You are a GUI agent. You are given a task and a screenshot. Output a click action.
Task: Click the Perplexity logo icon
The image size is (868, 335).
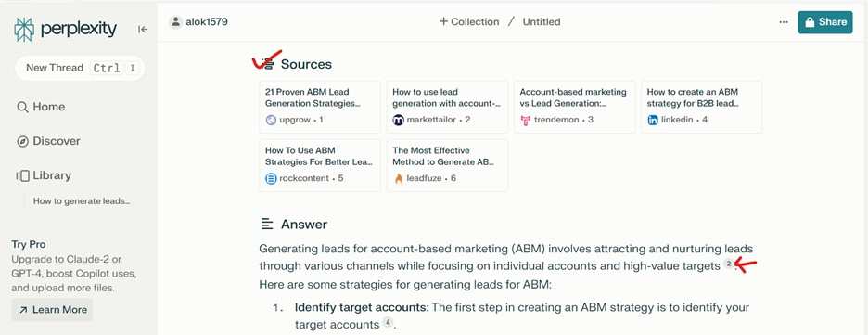[24, 30]
